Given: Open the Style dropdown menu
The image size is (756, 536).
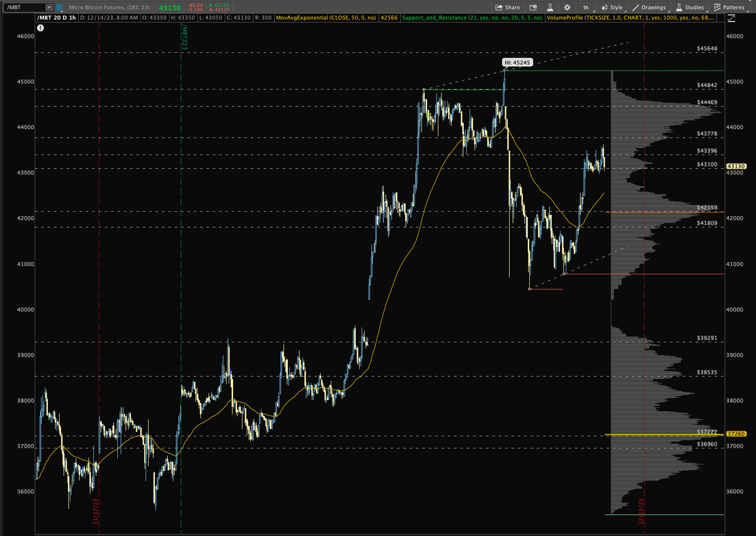Looking at the screenshot, I should [612, 7].
